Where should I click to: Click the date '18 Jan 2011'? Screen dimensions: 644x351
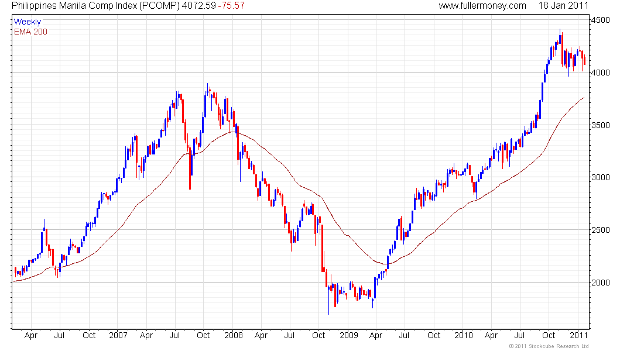[x=563, y=6]
